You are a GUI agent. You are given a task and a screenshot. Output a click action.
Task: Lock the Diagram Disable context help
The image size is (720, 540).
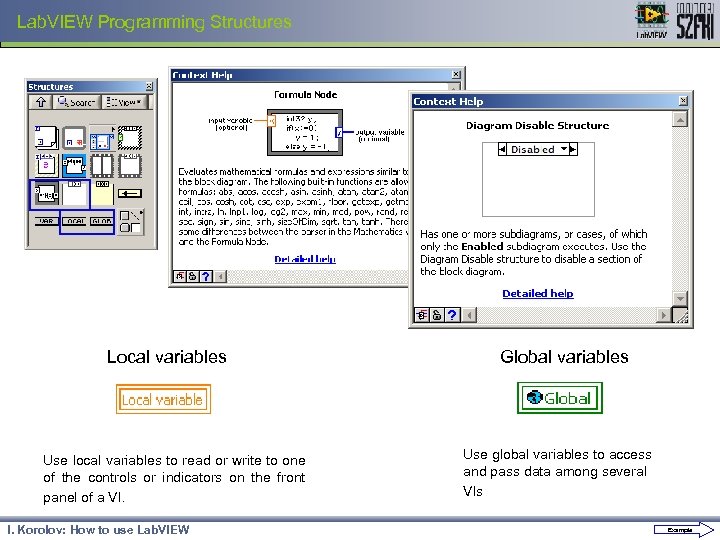click(x=437, y=315)
